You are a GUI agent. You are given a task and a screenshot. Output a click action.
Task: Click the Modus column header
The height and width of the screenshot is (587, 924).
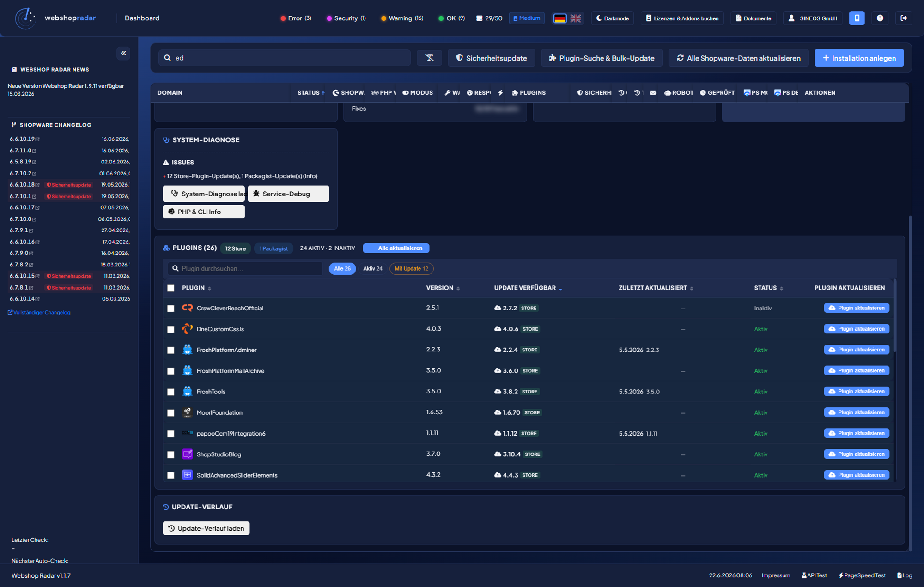418,93
